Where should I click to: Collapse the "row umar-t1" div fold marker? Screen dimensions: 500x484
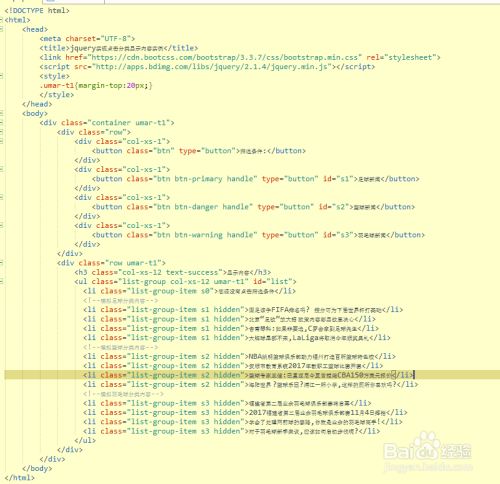click(x=1, y=263)
